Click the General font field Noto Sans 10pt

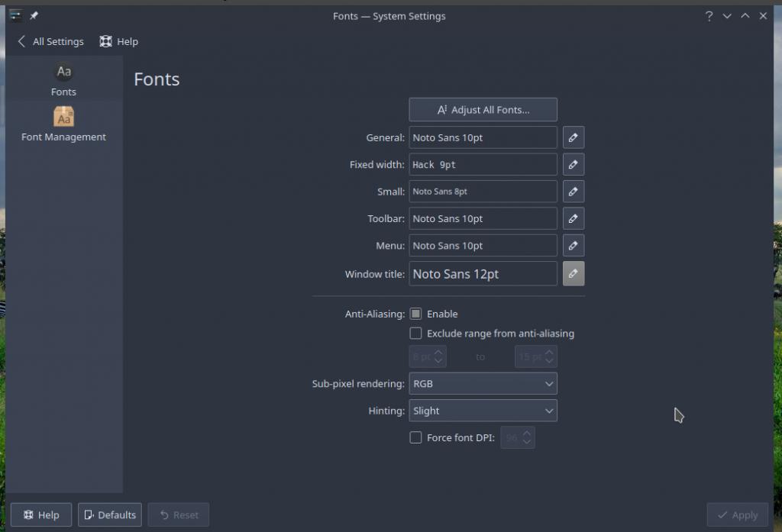(x=483, y=137)
